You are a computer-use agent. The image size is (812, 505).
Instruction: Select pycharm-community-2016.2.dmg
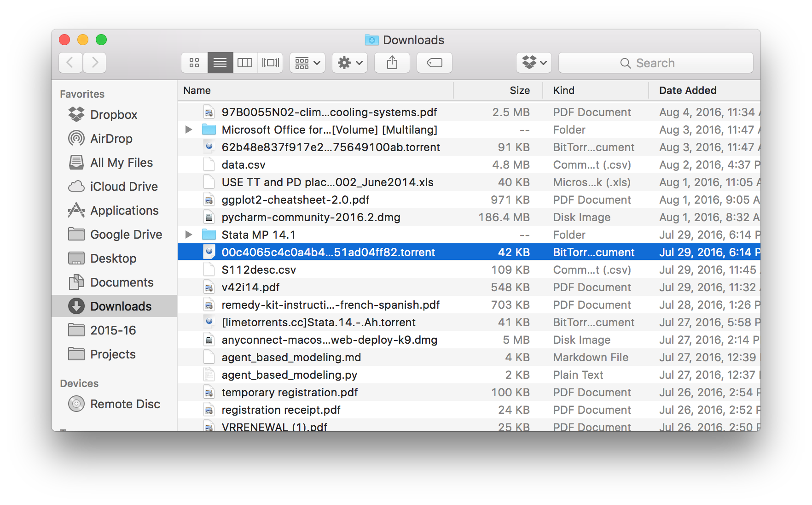[469, 217]
